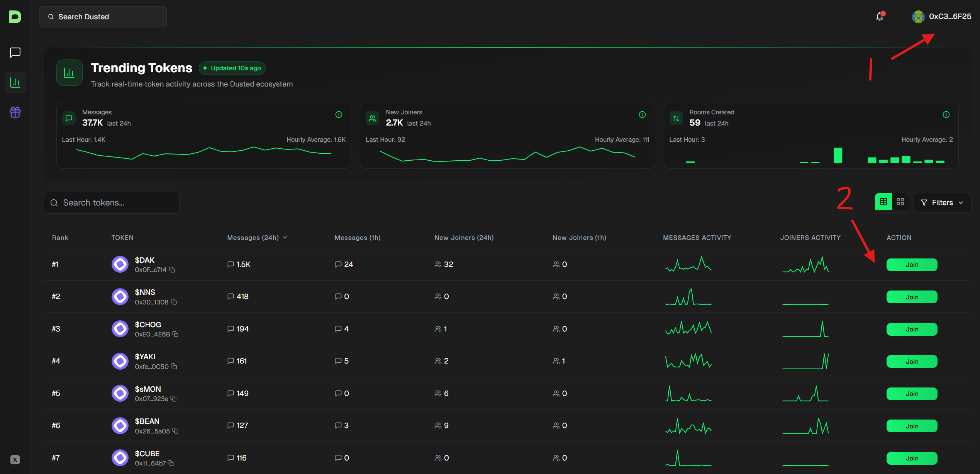Click the 'Updated 10s ago' status badge
This screenshot has height=474, width=980.
click(x=232, y=68)
